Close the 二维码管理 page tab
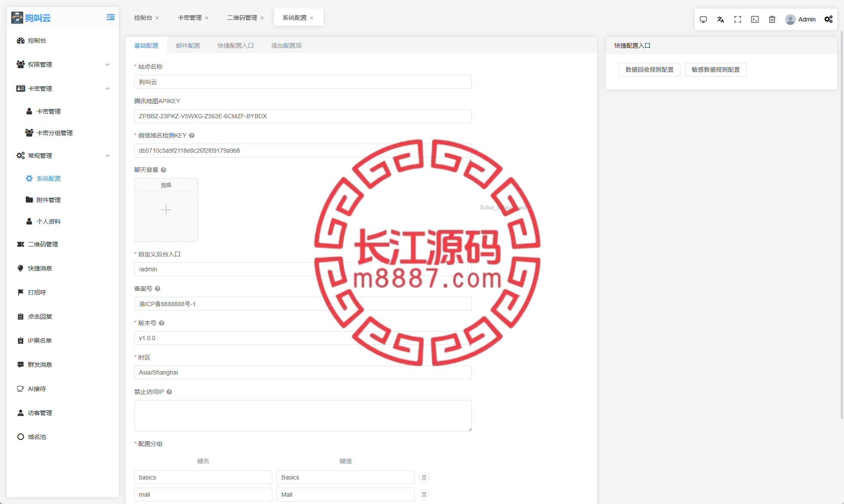This screenshot has width=844, height=504. click(x=262, y=18)
